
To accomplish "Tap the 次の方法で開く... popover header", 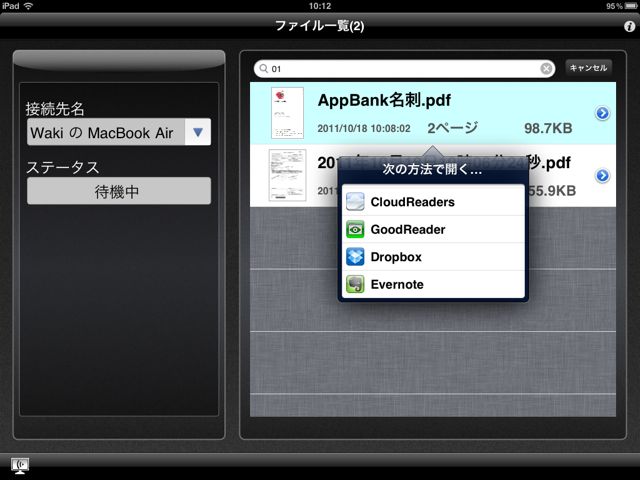I will 433,169.
